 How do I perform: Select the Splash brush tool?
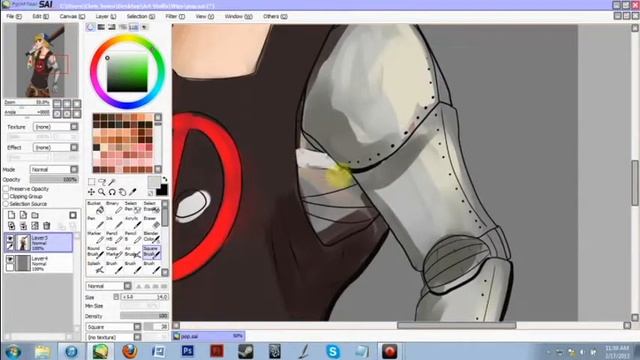pyautogui.click(x=95, y=267)
